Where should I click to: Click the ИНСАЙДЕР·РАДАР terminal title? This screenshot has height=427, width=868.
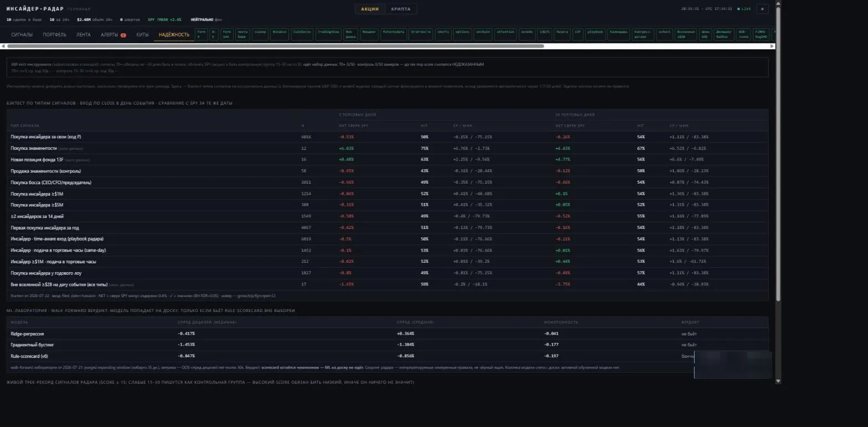[35, 9]
